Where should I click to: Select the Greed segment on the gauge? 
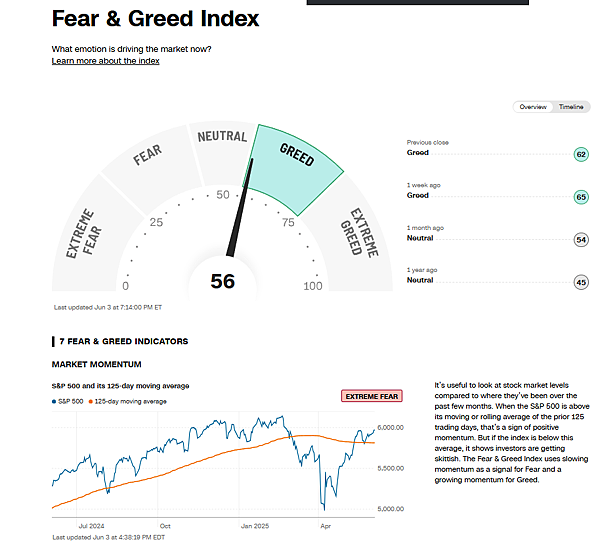coord(295,160)
